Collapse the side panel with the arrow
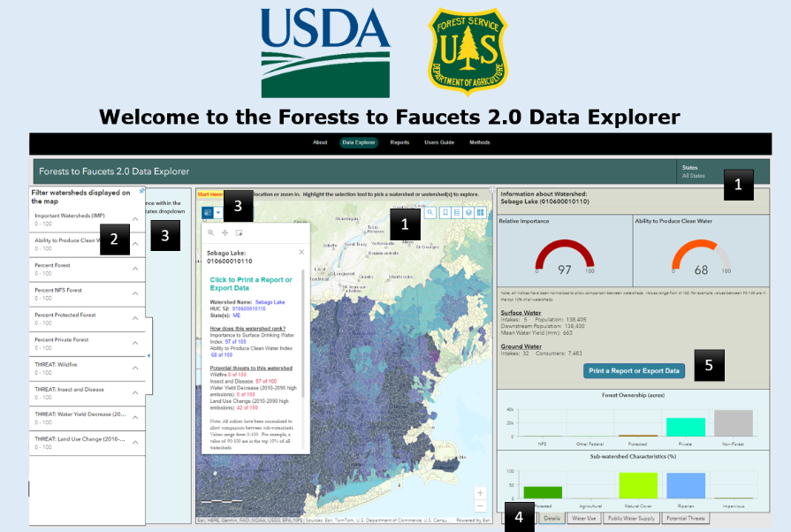Viewport: 791px width, 532px height. 148,356
